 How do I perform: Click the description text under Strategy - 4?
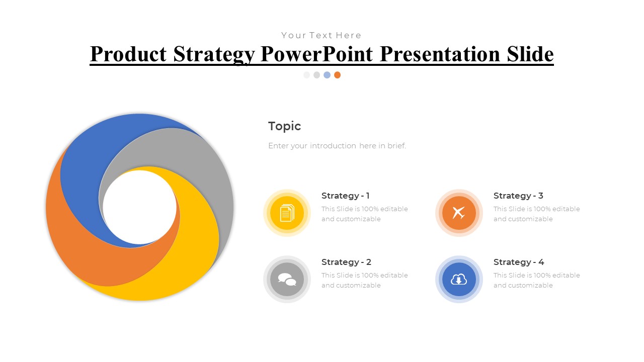536,280
